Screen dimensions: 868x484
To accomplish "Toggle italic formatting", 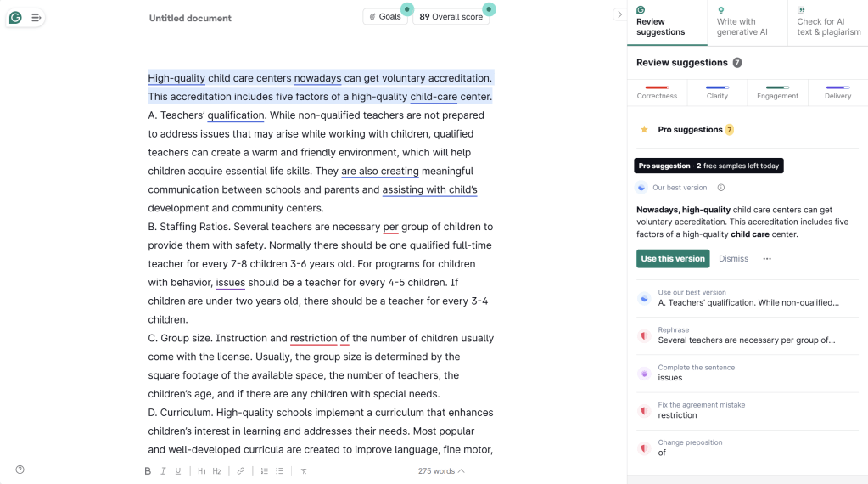I will pos(163,471).
